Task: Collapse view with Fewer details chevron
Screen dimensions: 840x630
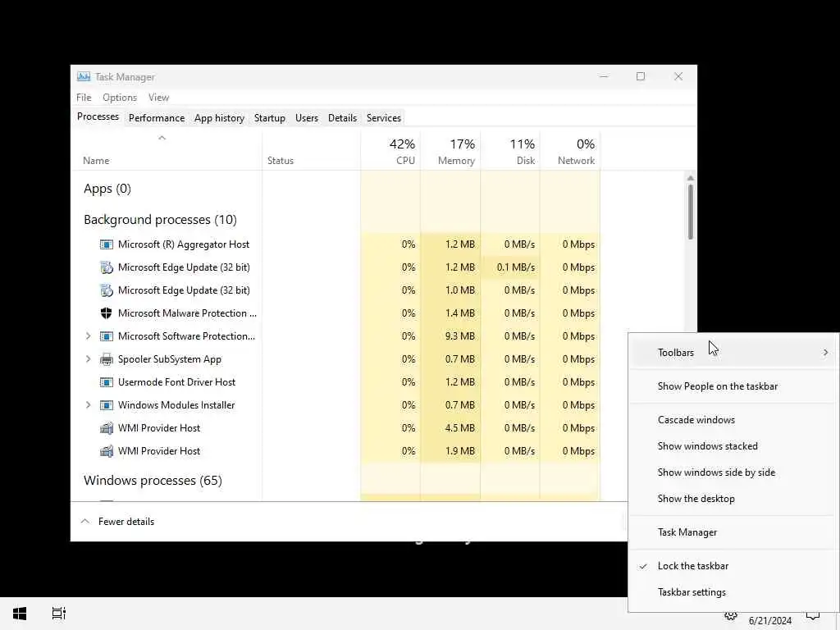Action: [x=85, y=521]
